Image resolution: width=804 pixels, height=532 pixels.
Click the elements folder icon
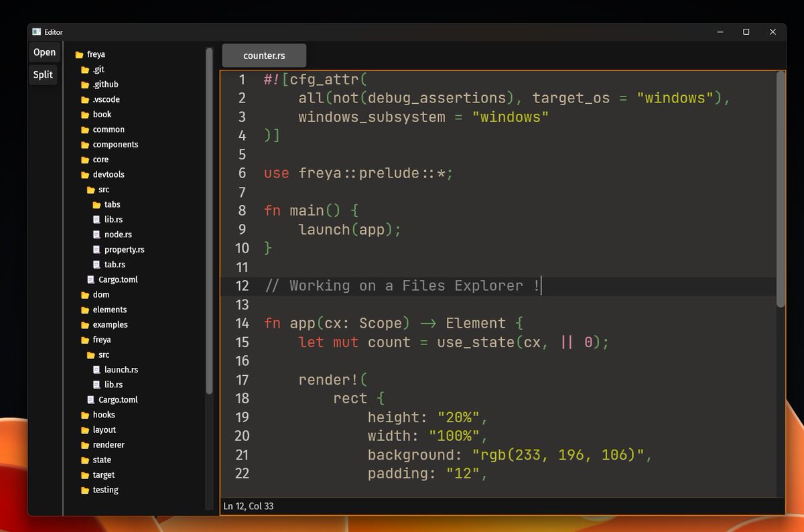[85, 310]
